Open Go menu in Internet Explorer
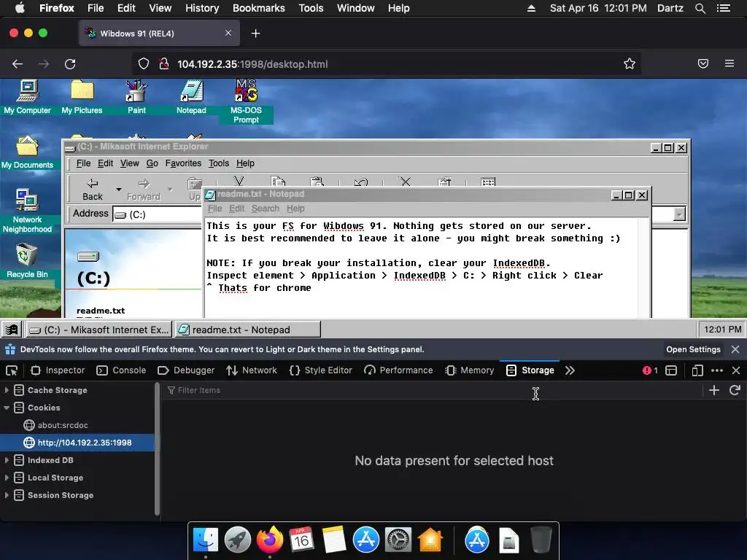The width and height of the screenshot is (747, 560). (x=152, y=163)
